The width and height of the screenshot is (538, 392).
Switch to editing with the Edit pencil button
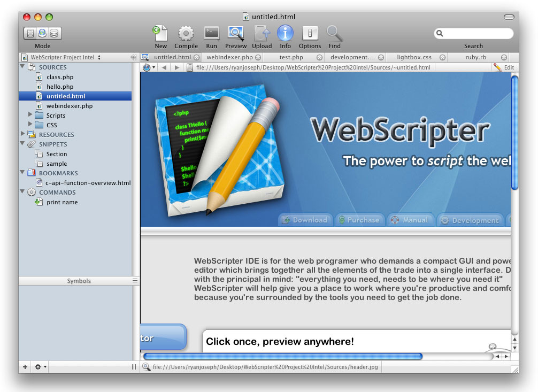504,67
